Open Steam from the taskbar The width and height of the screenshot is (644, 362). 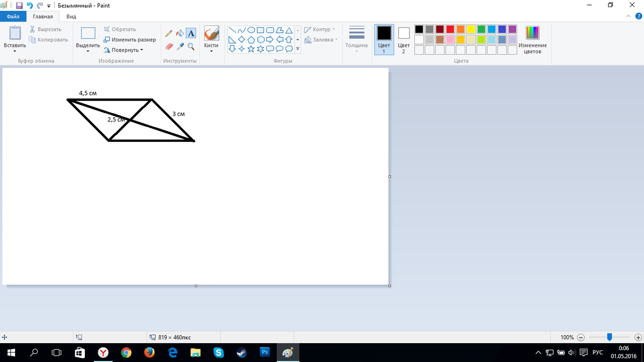coord(241,353)
